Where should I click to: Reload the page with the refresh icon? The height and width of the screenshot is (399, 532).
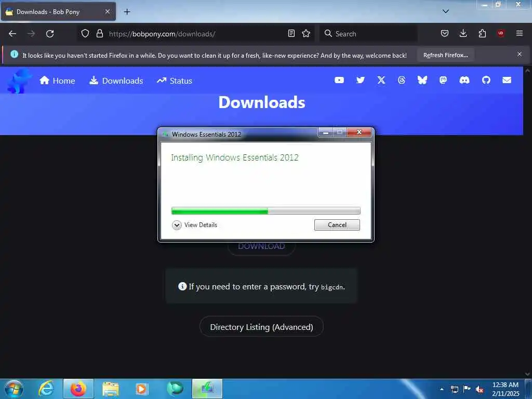coord(50,34)
